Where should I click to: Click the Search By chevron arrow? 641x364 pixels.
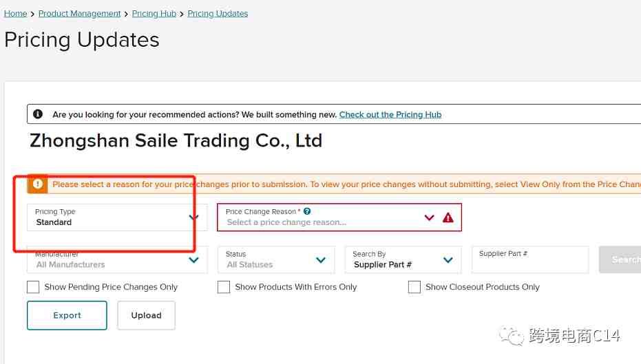tap(448, 260)
